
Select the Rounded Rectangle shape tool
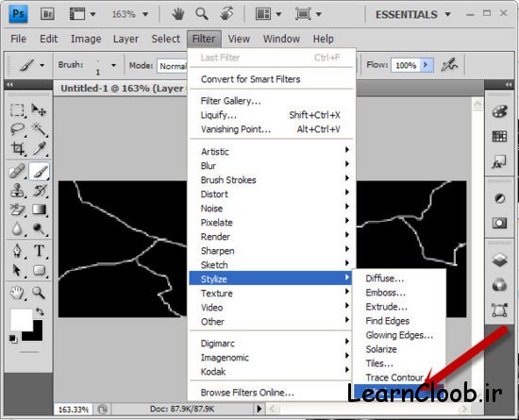tap(39, 270)
